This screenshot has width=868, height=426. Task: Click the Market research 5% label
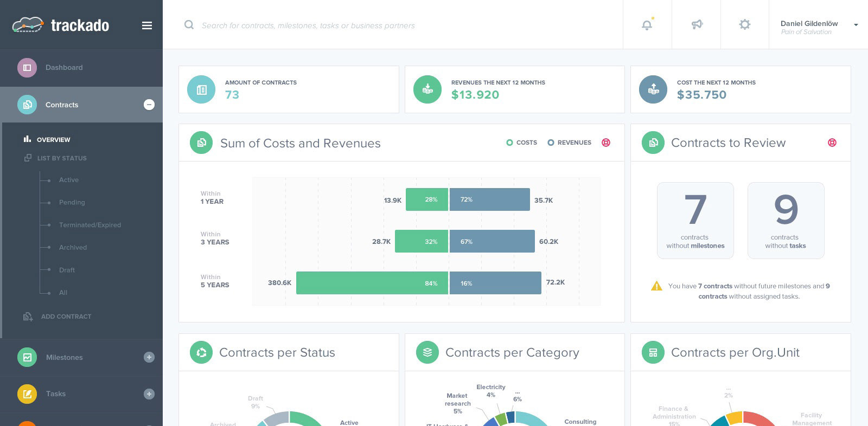457,403
